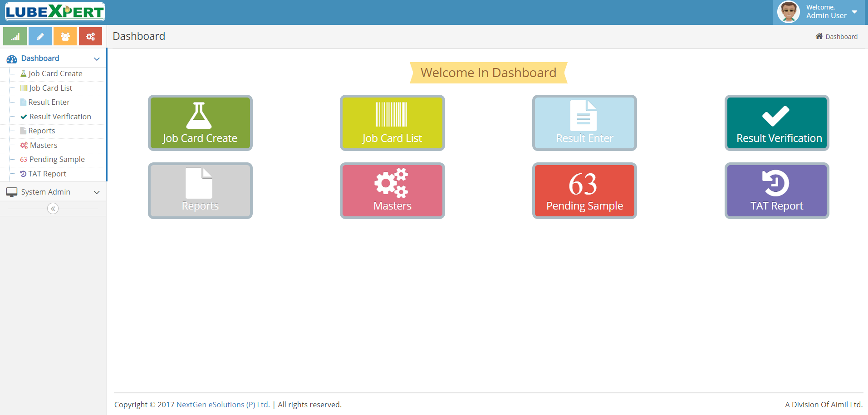Open TAT Report in sidebar
Screen dimensions: 868x415
pos(47,174)
